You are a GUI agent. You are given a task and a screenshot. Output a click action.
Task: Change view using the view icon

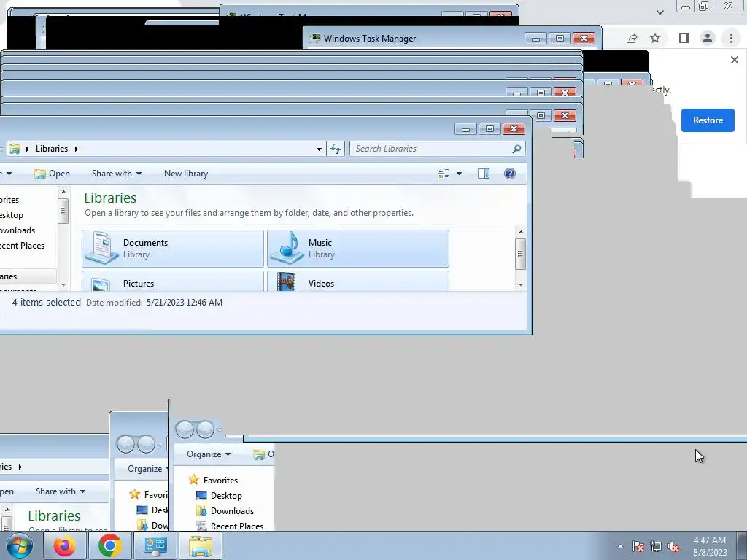coord(443,174)
